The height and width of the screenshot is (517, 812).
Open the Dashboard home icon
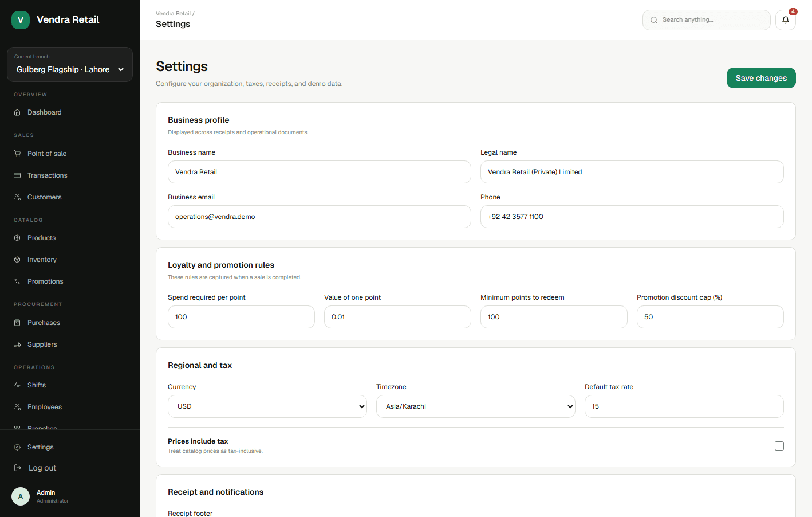click(x=17, y=112)
